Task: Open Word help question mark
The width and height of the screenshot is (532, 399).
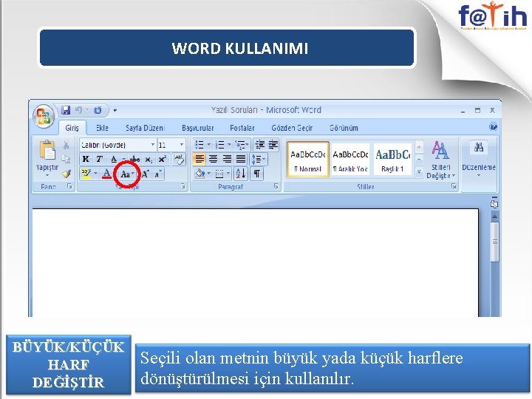Action: click(493, 127)
